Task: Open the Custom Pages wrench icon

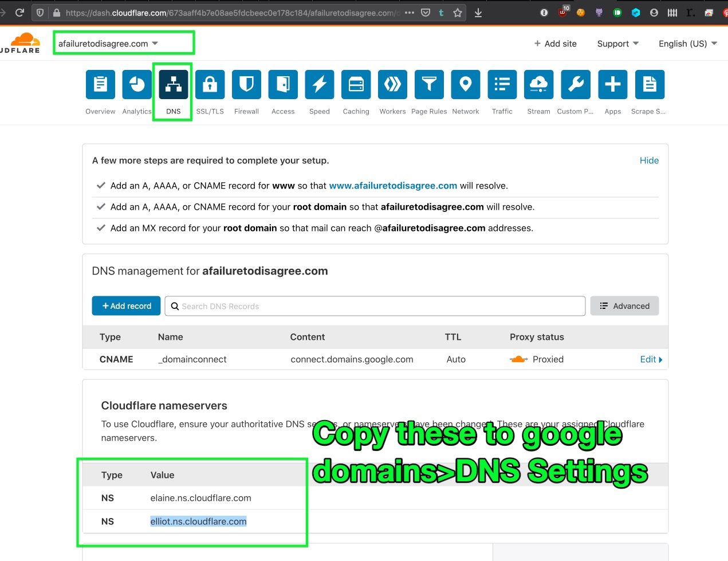Action: (576, 85)
